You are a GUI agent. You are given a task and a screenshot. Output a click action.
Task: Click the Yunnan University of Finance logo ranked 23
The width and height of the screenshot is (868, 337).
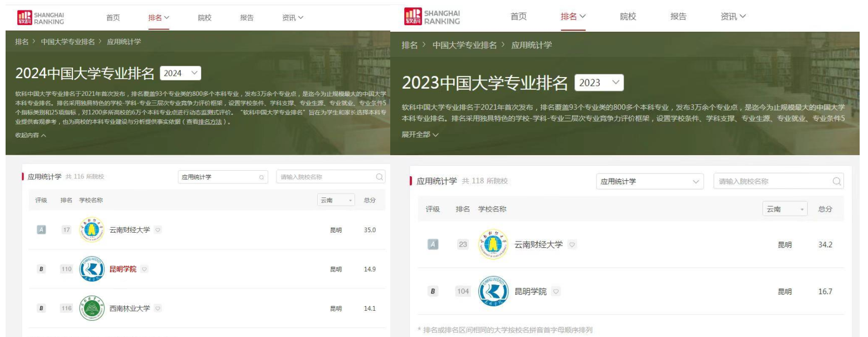pos(493,244)
